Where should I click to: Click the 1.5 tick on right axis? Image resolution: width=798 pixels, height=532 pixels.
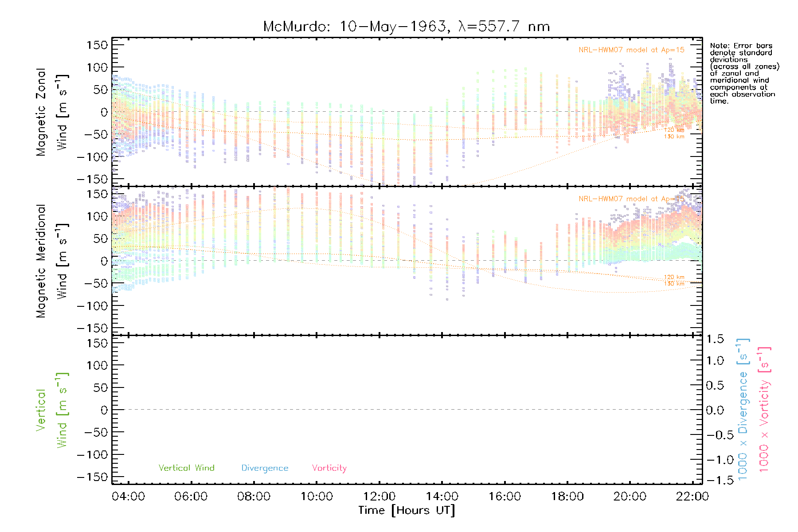click(x=715, y=339)
